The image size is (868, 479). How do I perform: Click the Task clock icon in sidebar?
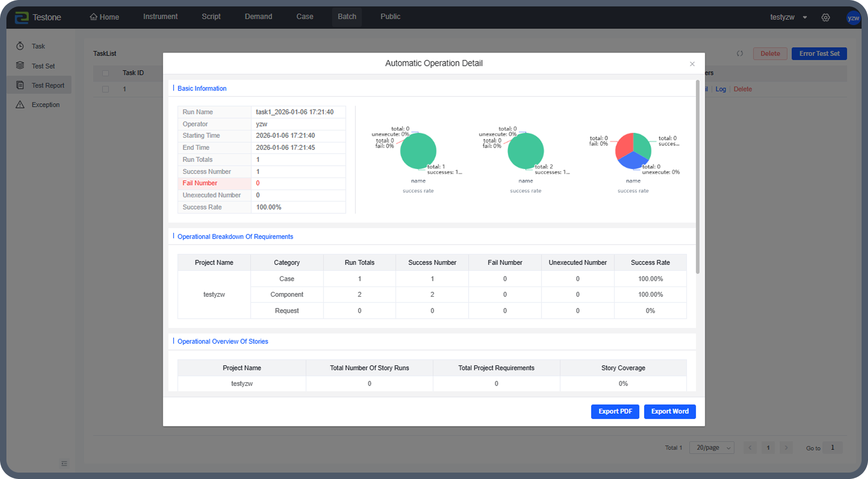tap(20, 46)
